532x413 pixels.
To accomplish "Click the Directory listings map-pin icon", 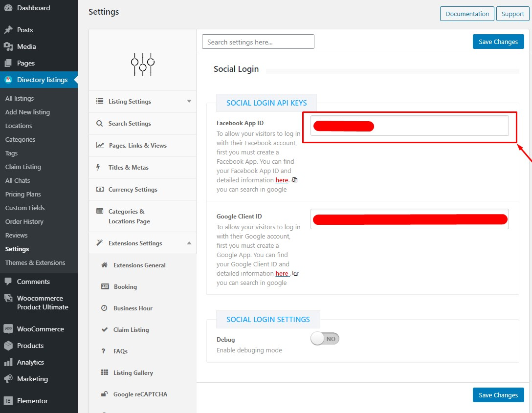I will [x=8, y=80].
